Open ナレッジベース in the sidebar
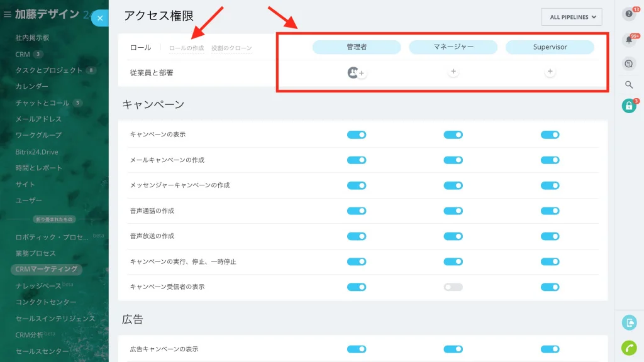 [38, 286]
